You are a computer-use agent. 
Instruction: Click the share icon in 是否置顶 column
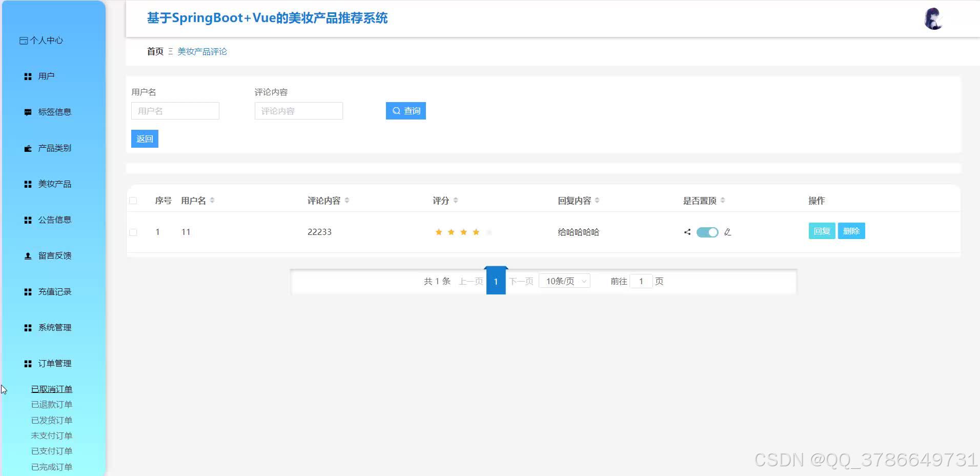[x=687, y=232]
